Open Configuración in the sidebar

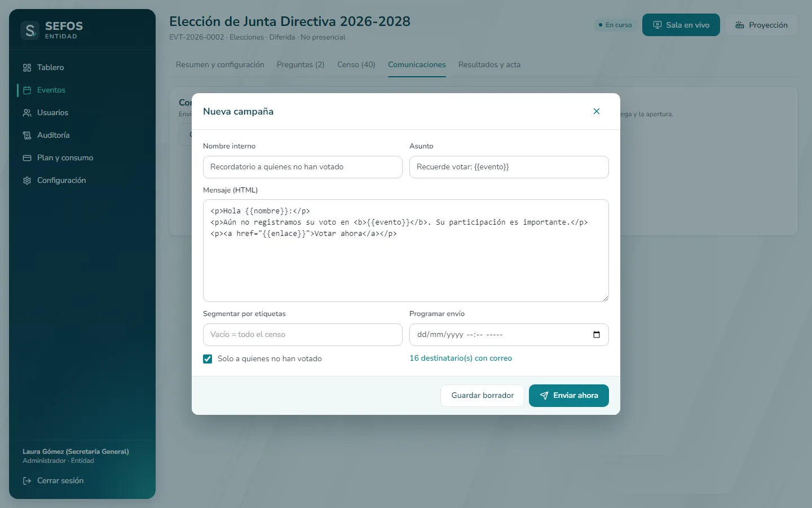click(82, 180)
